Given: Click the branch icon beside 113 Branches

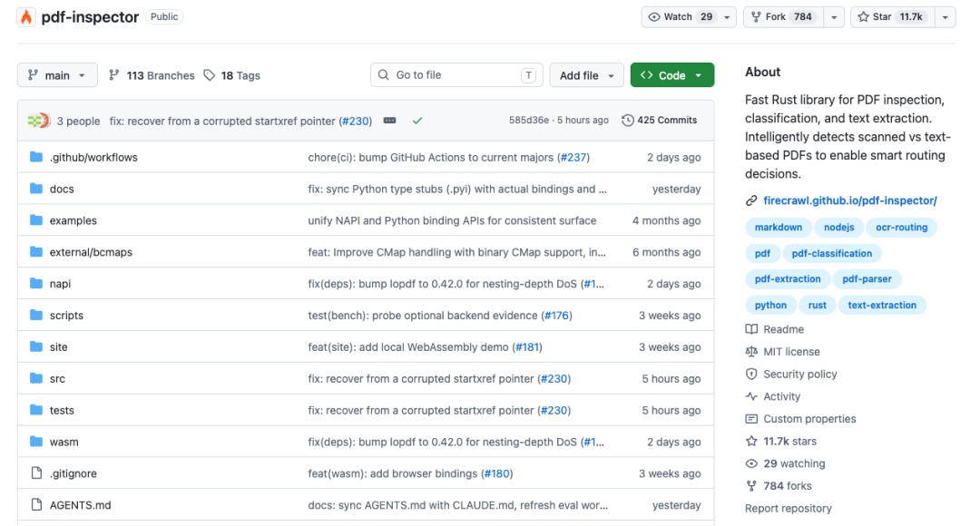Looking at the screenshot, I should pos(113,75).
